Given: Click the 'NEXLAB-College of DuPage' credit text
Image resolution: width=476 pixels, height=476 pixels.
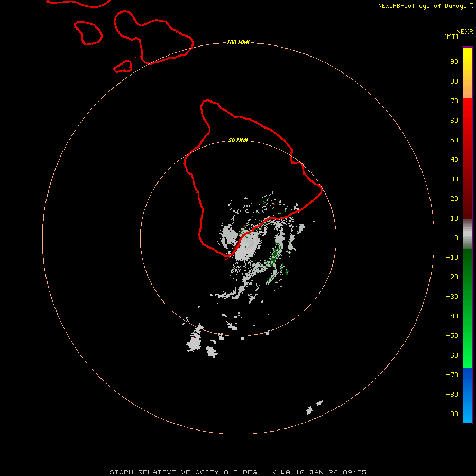Looking at the screenshot, I should 422,6.
